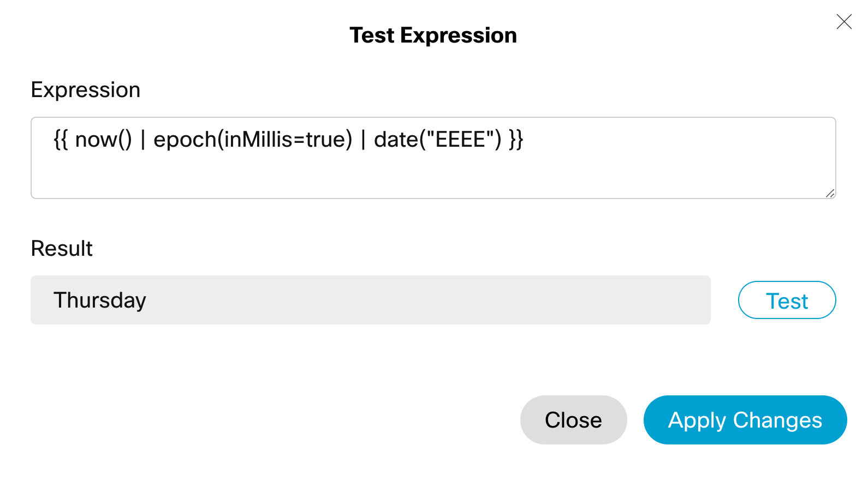The height and width of the screenshot is (481, 868).
Task: Click the closing }} braces of the expression
Action: click(516, 140)
